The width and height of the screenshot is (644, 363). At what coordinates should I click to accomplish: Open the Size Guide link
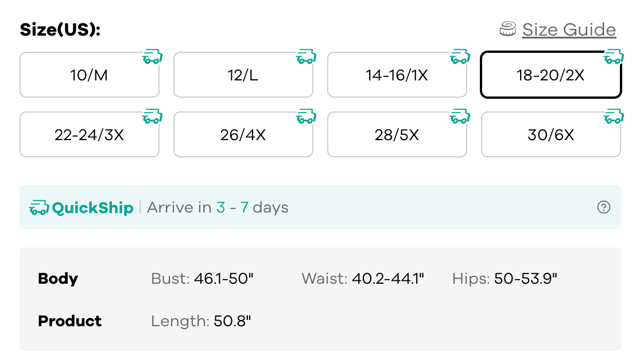pyautogui.click(x=569, y=29)
